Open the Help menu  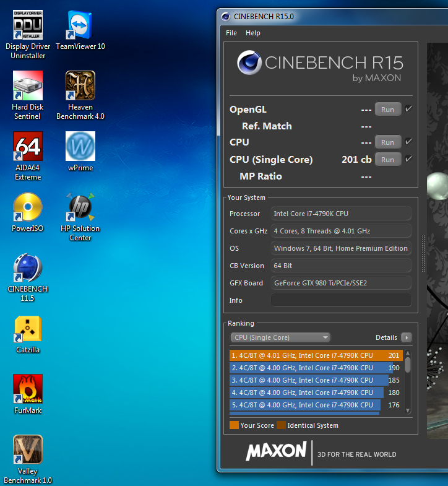tap(253, 33)
